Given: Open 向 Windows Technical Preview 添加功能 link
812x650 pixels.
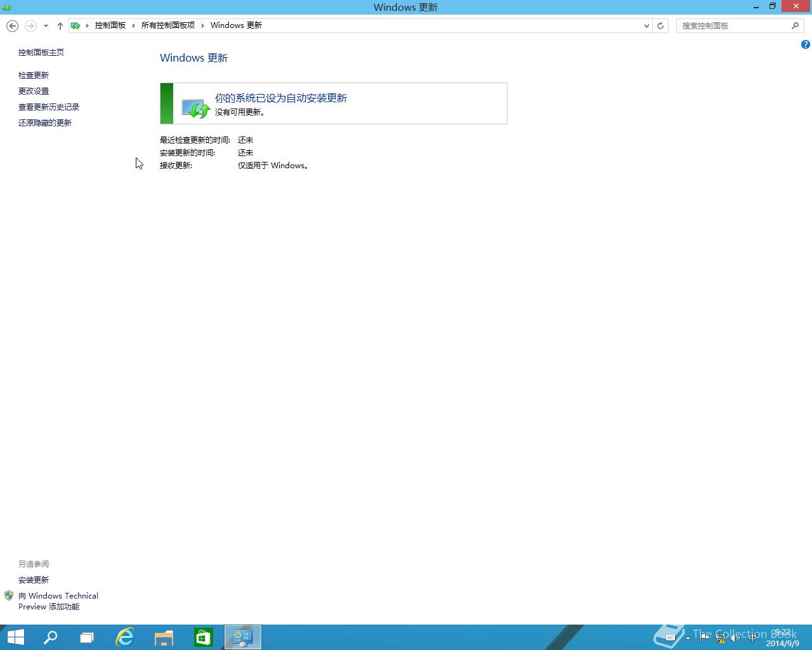Looking at the screenshot, I should (x=58, y=601).
